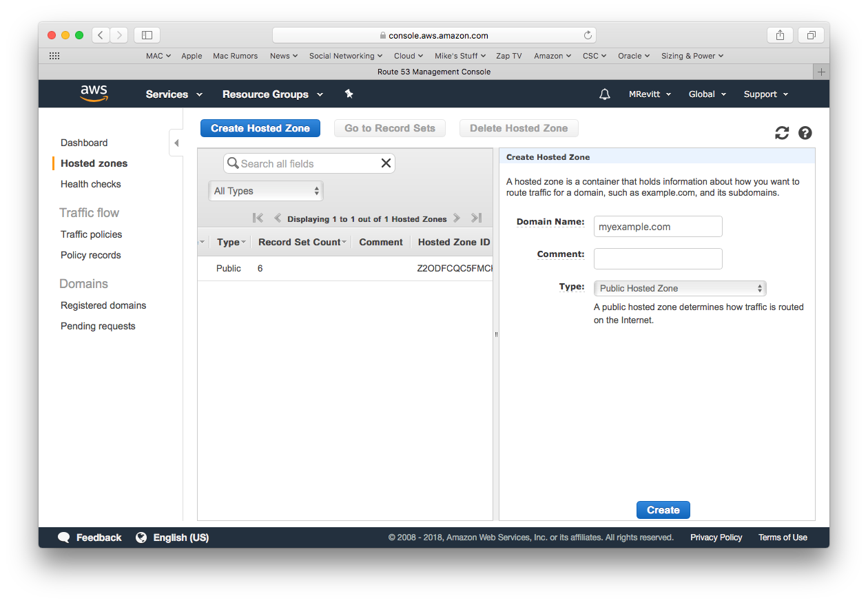
Task: Select Hosted zones in the sidebar
Action: pyautogui.click(x=94, y=163)
